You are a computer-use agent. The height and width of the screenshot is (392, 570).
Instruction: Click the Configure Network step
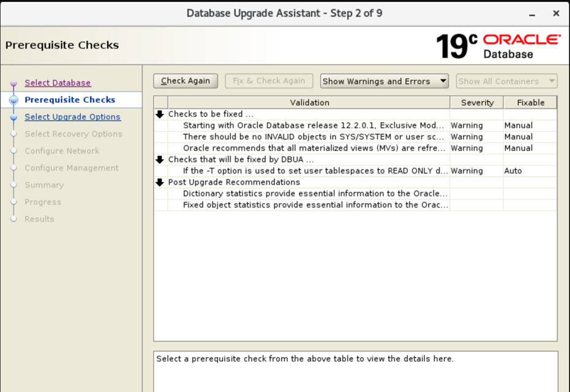[x=62, y=151]
